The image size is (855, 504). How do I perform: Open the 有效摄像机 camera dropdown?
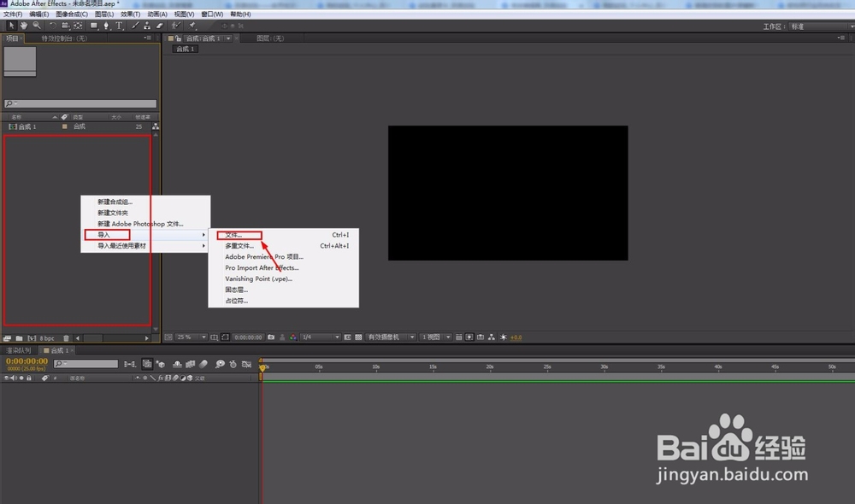tap(391, 337)
